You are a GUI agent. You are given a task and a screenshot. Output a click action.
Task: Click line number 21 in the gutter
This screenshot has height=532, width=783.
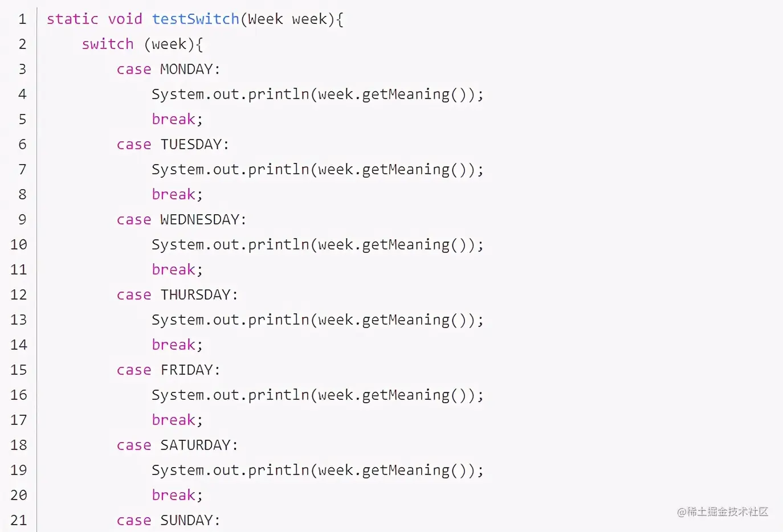click(x=19, y=521)
